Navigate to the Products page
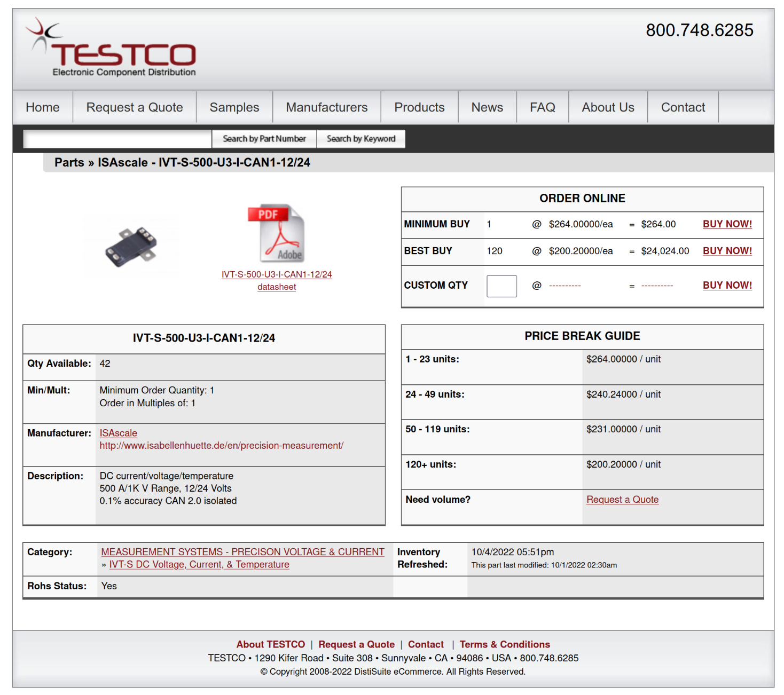Viewport: 784px width, 695px height. click(419, 107)
